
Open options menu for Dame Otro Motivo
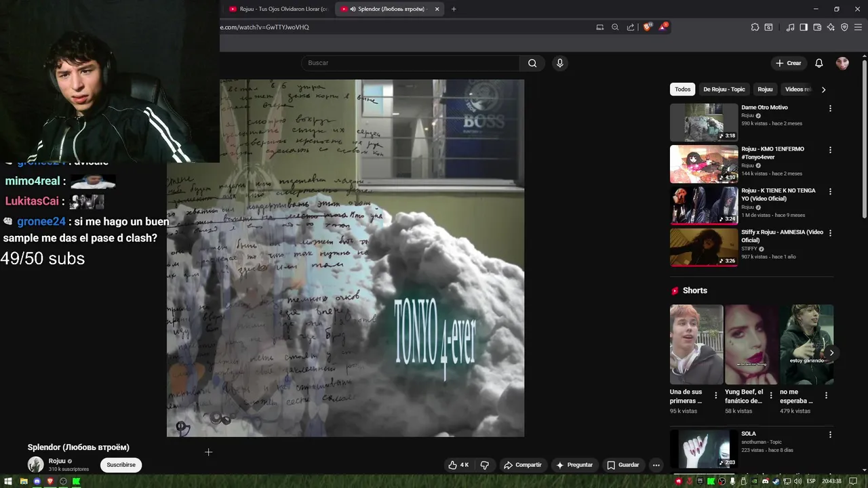tap(830, 108)
